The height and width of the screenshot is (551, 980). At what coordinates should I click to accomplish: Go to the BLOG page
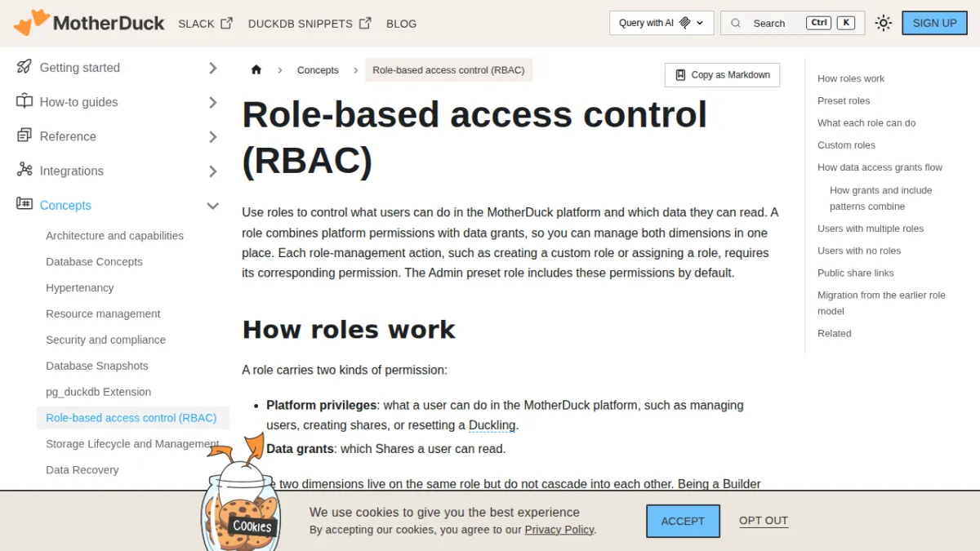(x=401, y=24)
